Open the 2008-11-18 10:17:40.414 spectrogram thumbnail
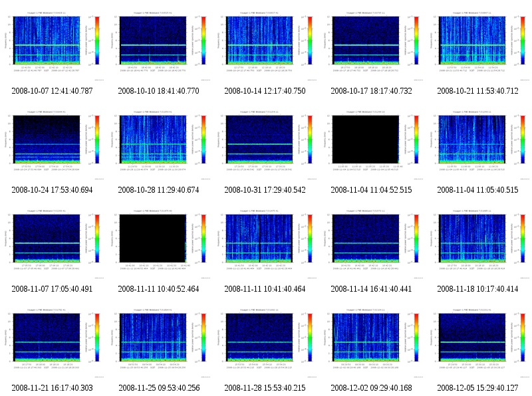 477,244
